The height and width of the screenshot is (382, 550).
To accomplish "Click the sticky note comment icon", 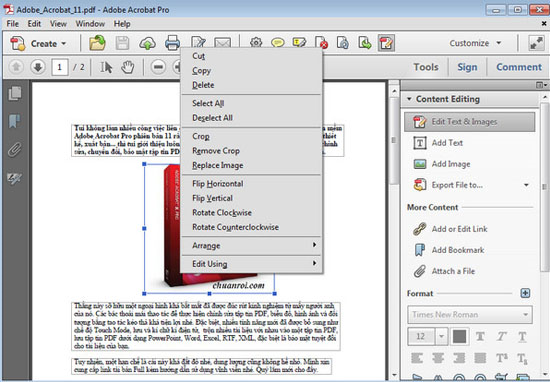I will tap(277, 43).
